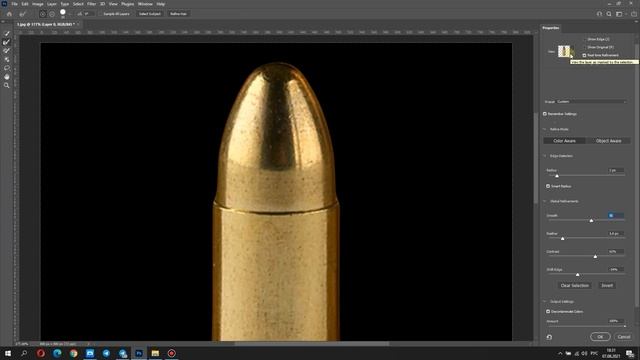This screenshot has width=640, height=360.
Task: Click OK to apply the mask
Action: (x=600, y=337)
